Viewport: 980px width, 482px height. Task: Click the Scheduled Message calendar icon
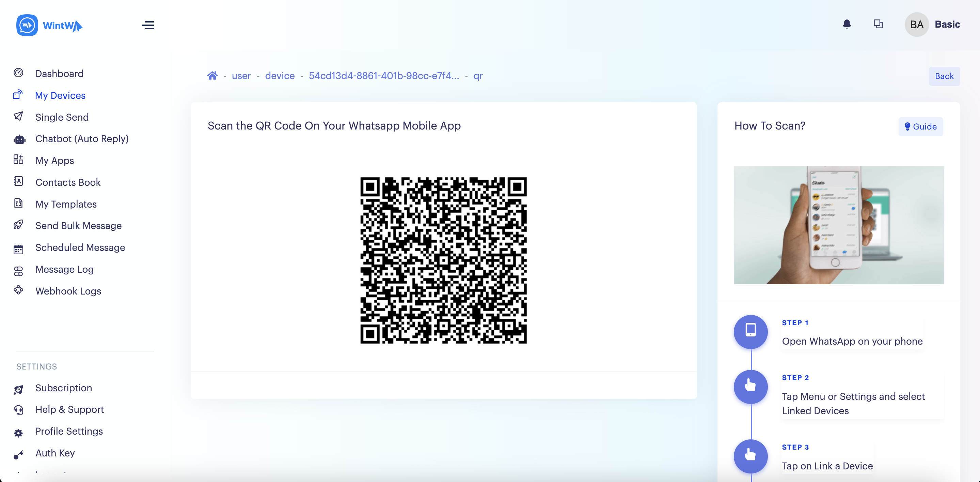[18, 250]
